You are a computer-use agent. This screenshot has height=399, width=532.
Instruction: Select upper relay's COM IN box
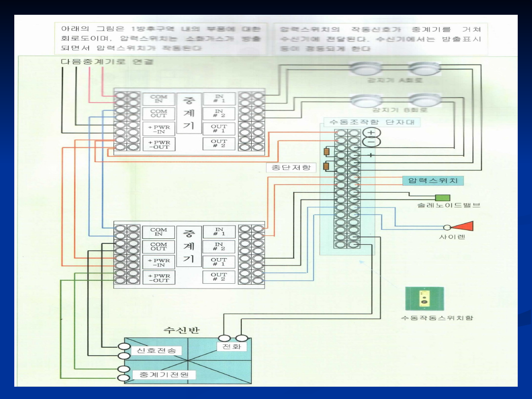click(x=159, y=99)
